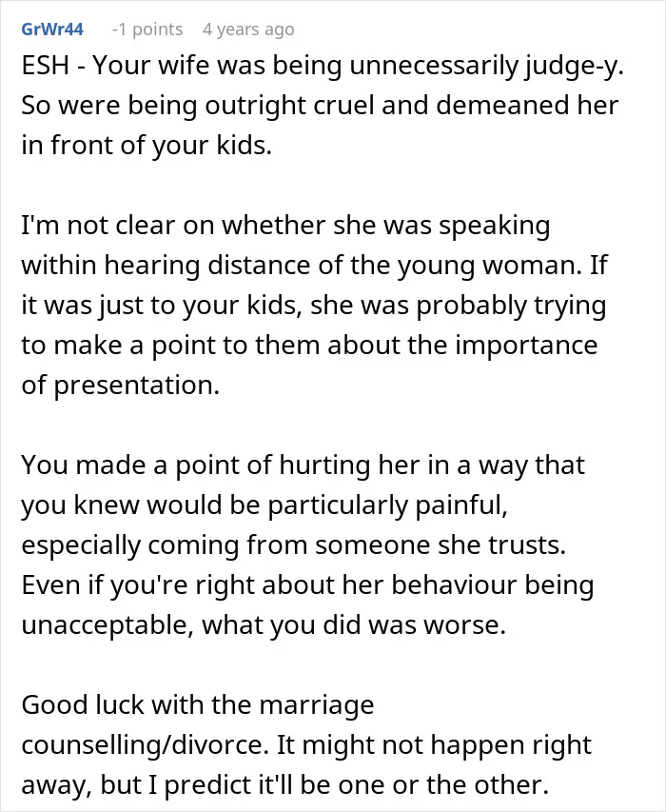Click the word "counselling/divorce" in the last paragraph

[145, 745]
